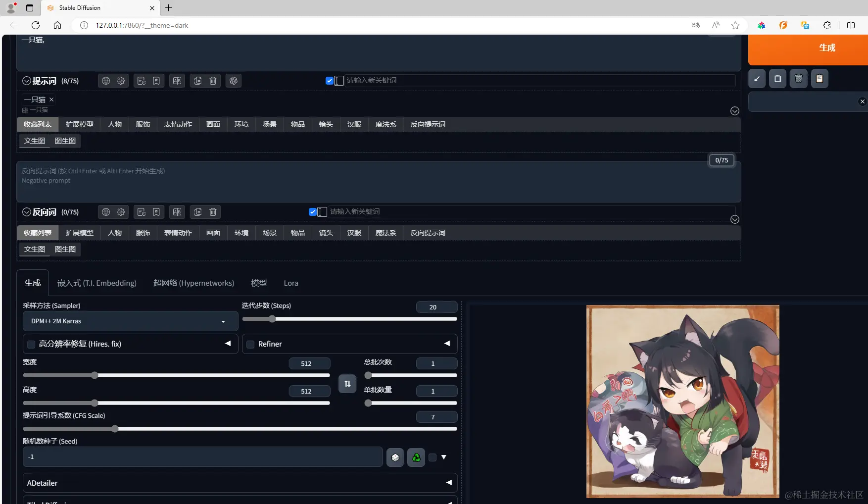Reuse last seed with green recycle icon
The width and height of the screenshot is (868, 504).
416,457
